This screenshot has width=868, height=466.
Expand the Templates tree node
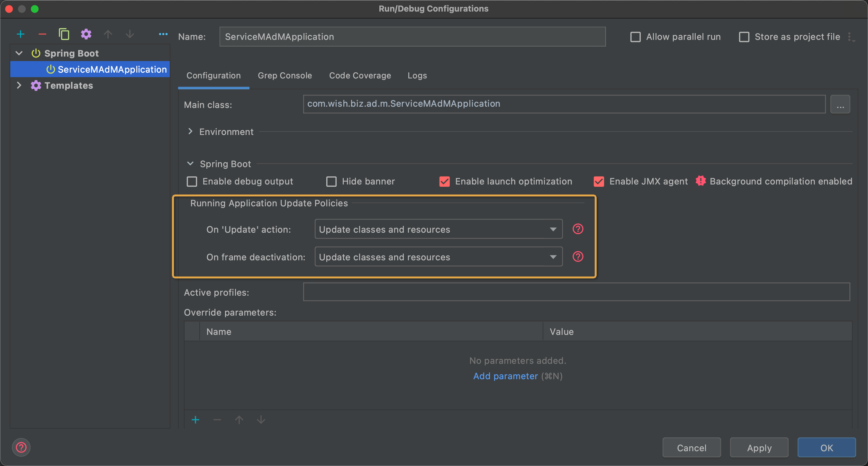[x=19, y=85]
